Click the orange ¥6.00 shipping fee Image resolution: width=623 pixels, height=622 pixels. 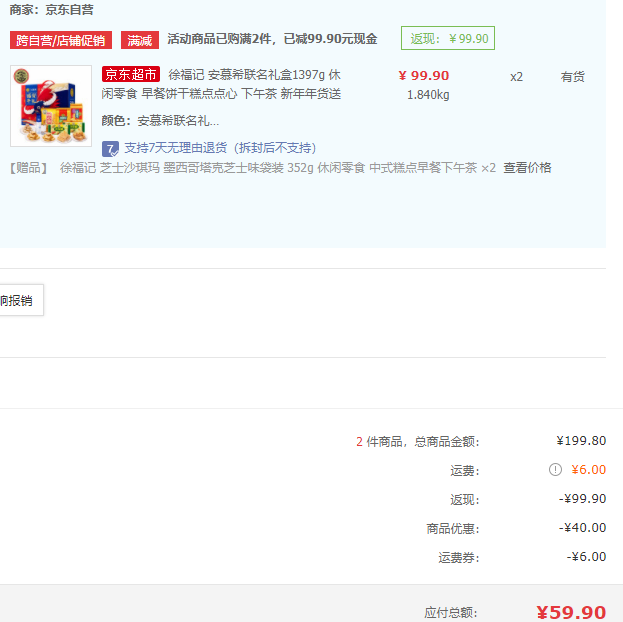[588, 470]
